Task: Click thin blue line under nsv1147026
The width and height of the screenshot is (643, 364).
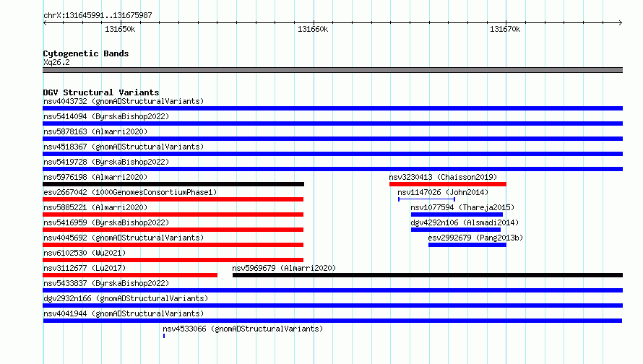Action: coord(426,199)
